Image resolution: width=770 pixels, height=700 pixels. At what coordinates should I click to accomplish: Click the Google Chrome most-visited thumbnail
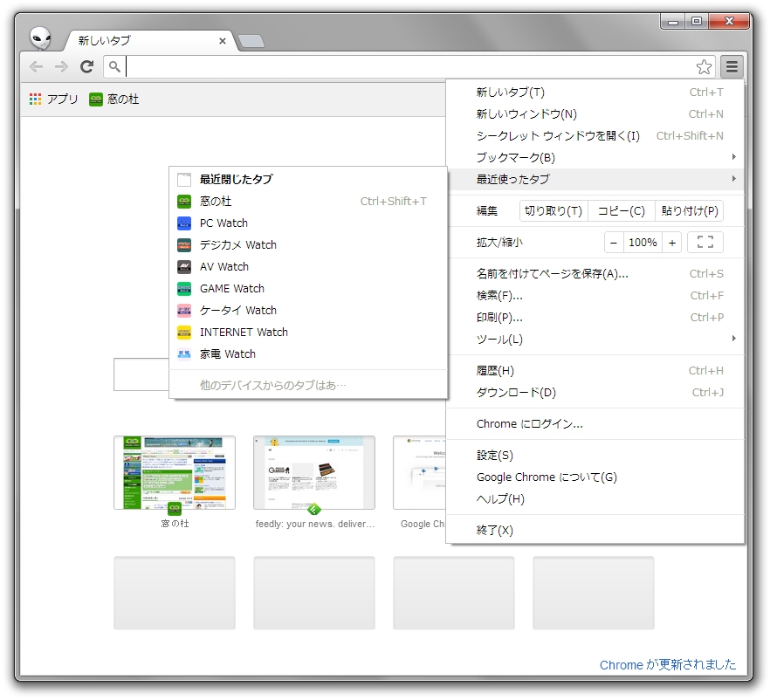coord(419,473)
